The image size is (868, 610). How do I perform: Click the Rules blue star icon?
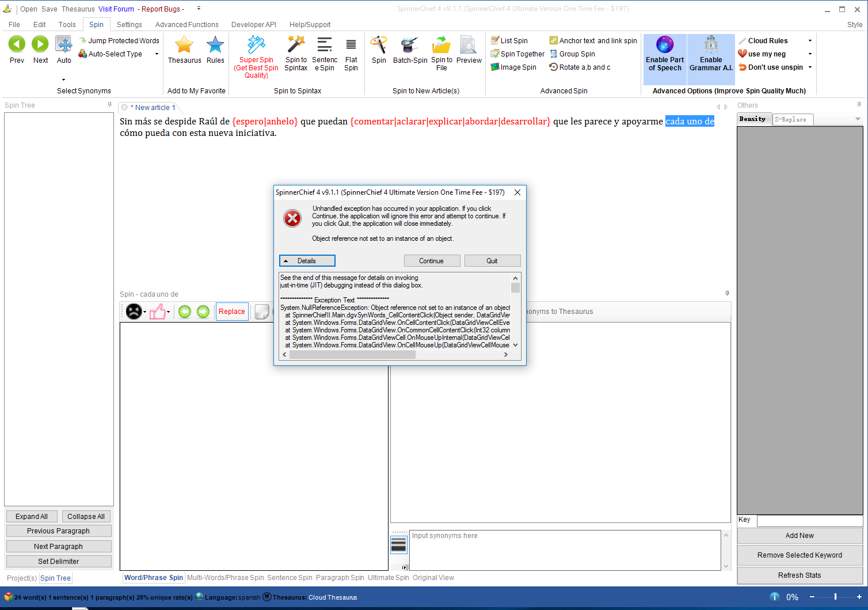(215, 45)
